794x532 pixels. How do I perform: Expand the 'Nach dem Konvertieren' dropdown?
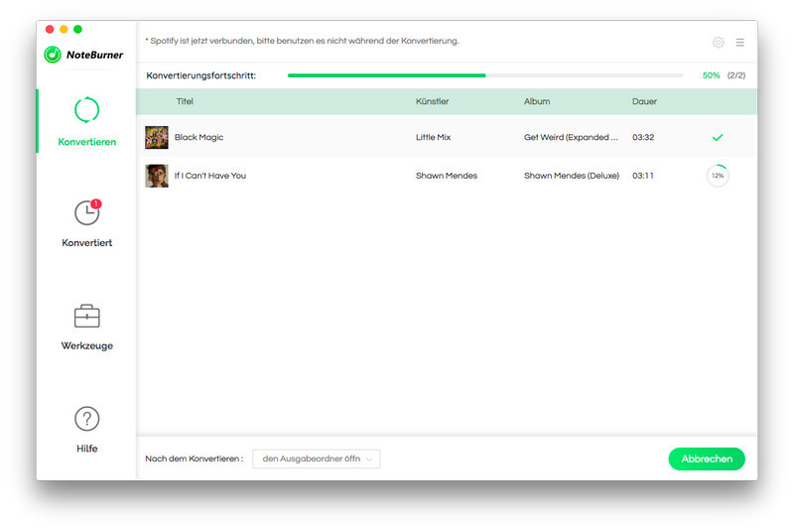point(316,459)
